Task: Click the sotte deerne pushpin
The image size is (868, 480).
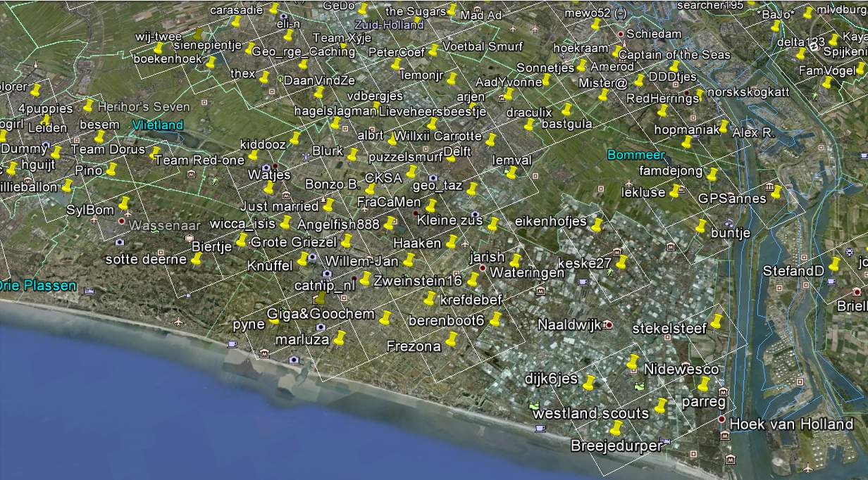Action: click(197, 259)
